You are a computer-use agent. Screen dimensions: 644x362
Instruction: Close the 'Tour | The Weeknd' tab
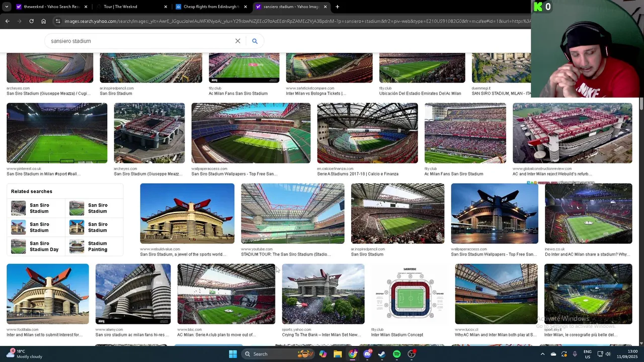pyautogui.click(x=166, y=7)
